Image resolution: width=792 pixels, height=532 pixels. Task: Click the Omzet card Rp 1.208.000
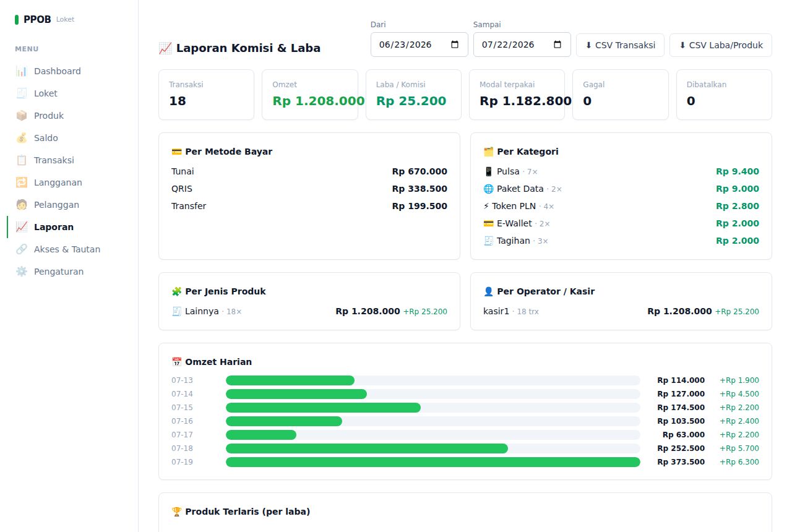coord(310,95)
